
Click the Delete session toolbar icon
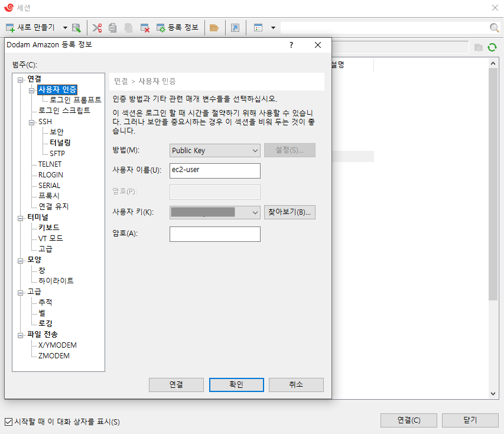(x=145, y=28)
